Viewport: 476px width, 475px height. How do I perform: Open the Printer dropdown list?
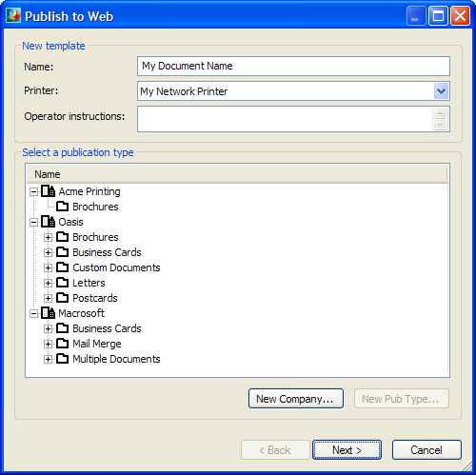click(x=441, y=91)
